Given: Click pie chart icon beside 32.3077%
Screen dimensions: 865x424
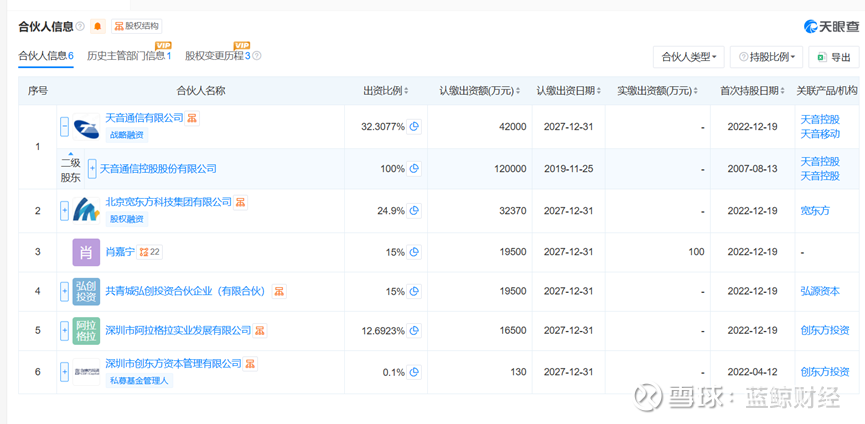Looking at the screenshot, I should (x=414, y=126).
